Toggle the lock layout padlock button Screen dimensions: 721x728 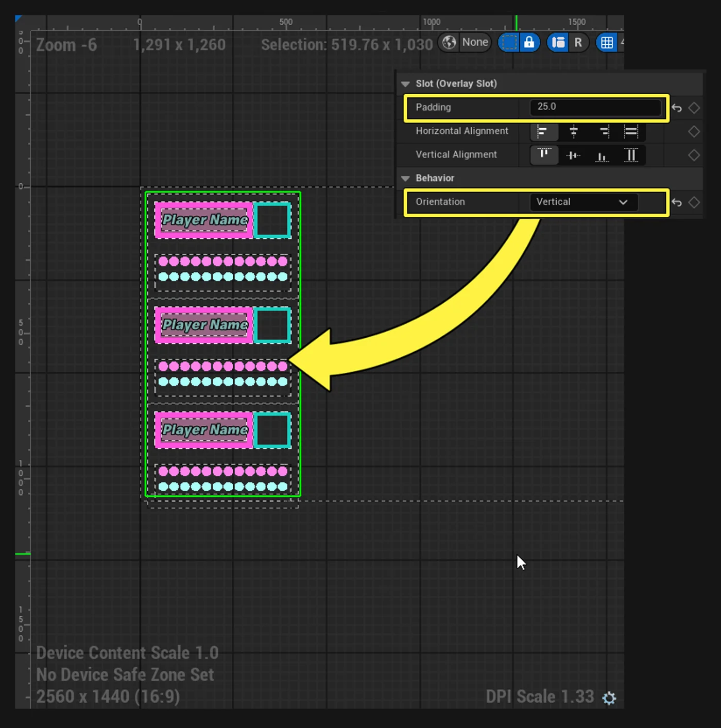[x=529, y=42]
